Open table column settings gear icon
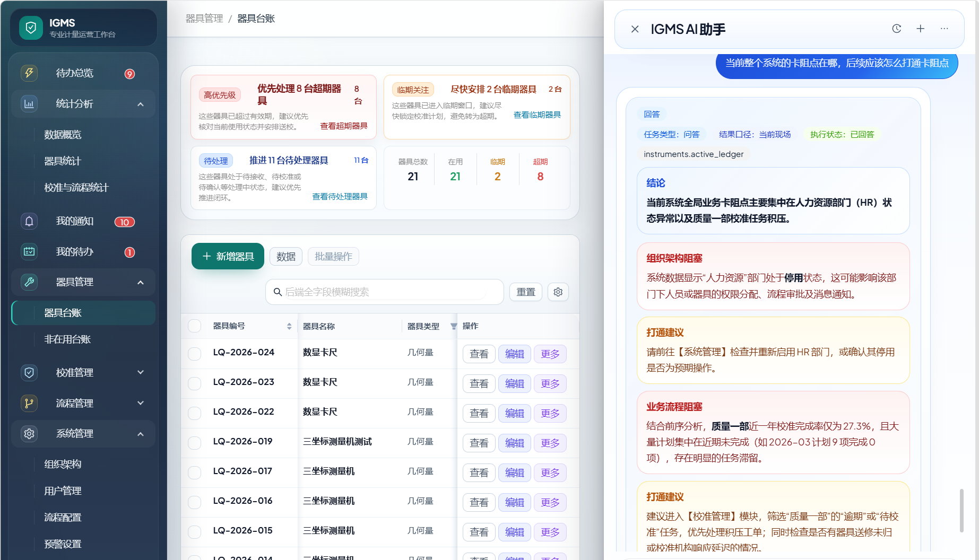This screenshot has height=560, width=979. (x=558, y=292)
